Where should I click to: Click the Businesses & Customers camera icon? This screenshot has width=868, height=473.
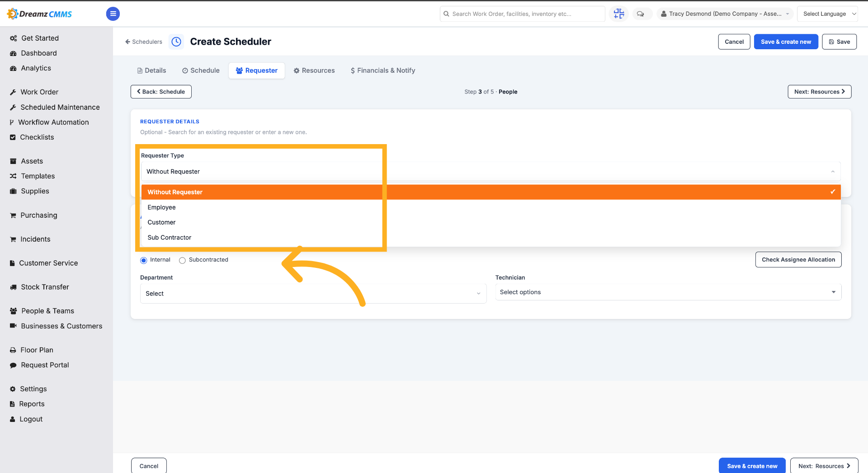point(13,326)
